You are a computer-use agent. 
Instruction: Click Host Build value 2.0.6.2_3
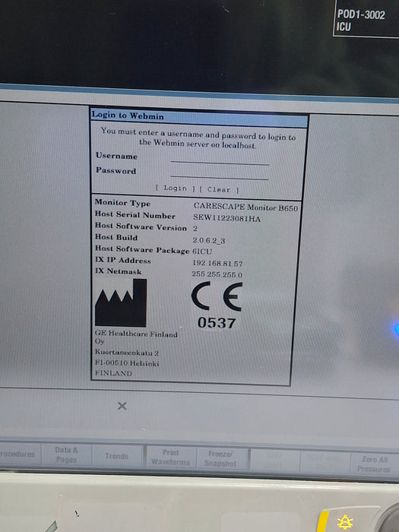tap(209, 240)
